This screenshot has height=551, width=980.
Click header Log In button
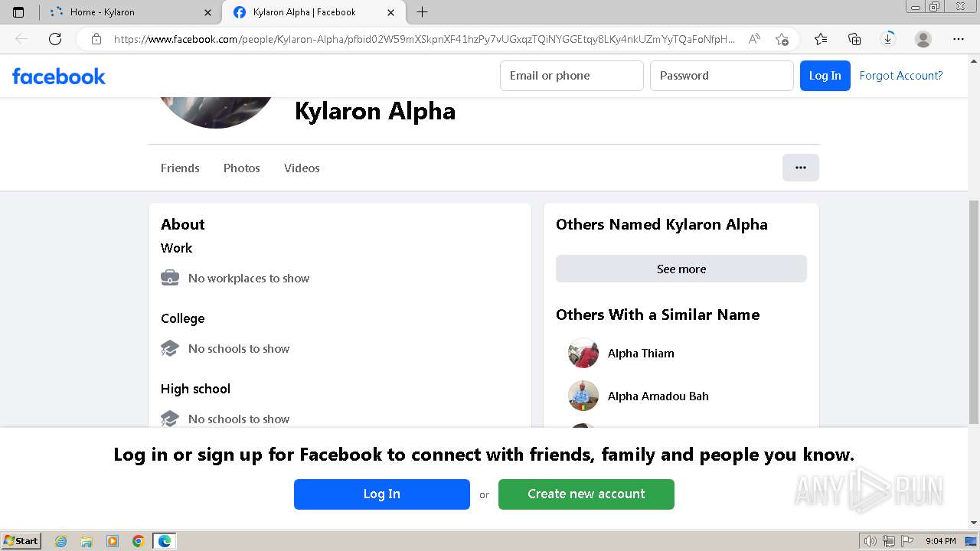click(x=825, y=76)
